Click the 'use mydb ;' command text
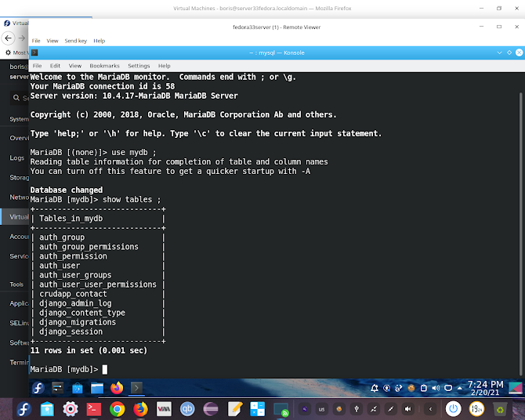The height and width of the screenshot is (420, 525). [133, 152]
